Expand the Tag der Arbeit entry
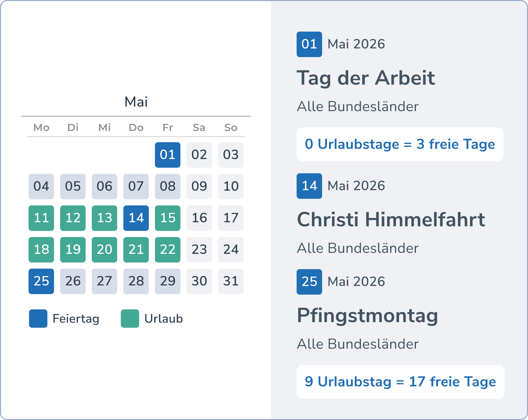 tap(366, 78)
